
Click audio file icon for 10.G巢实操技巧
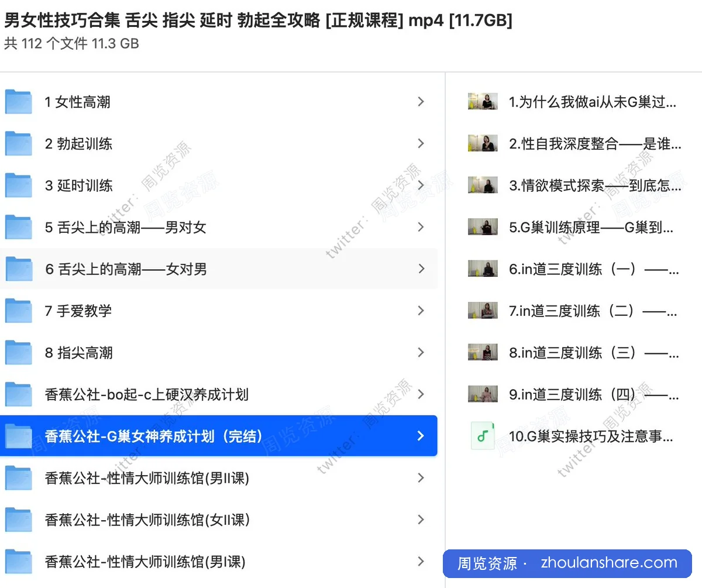(483, 436)
